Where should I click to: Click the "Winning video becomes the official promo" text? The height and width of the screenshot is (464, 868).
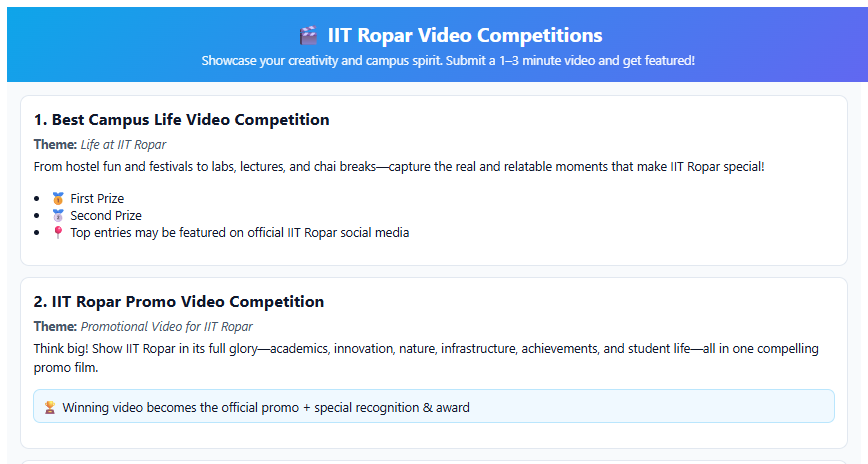(x=265, y=408)
